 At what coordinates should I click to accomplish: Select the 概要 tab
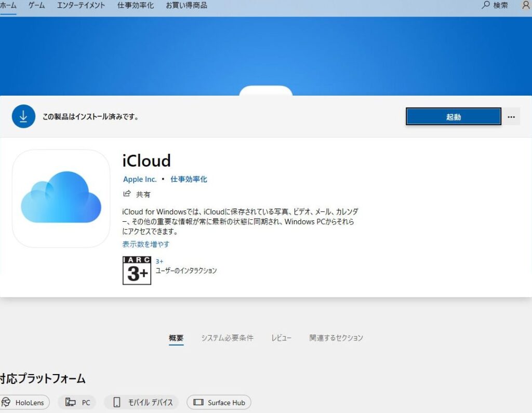[176, 338]
